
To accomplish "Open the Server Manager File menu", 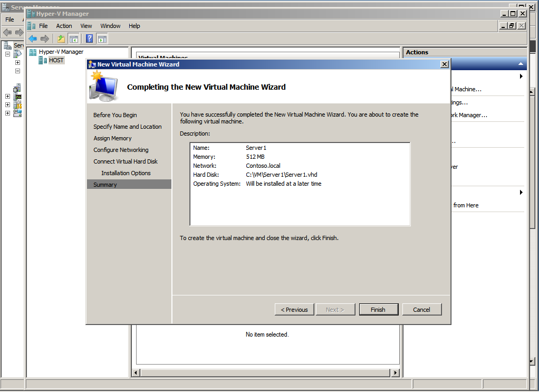I will [9, 20].
